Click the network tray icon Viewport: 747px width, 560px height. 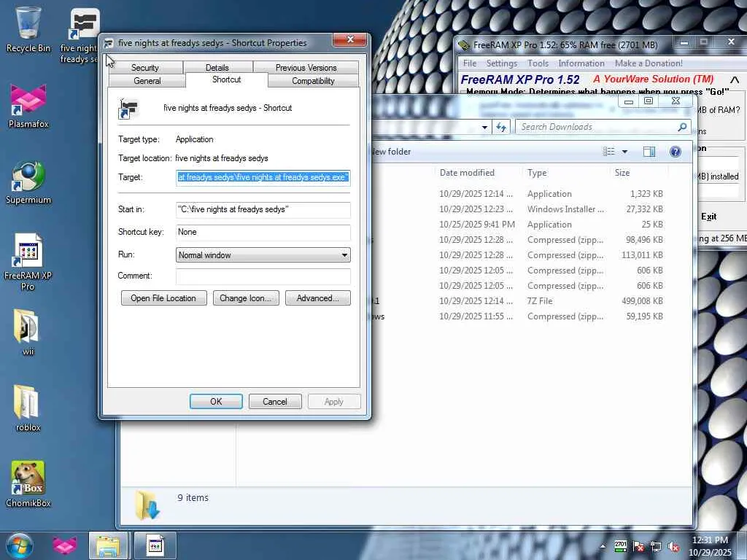click(x=656, y=546)
